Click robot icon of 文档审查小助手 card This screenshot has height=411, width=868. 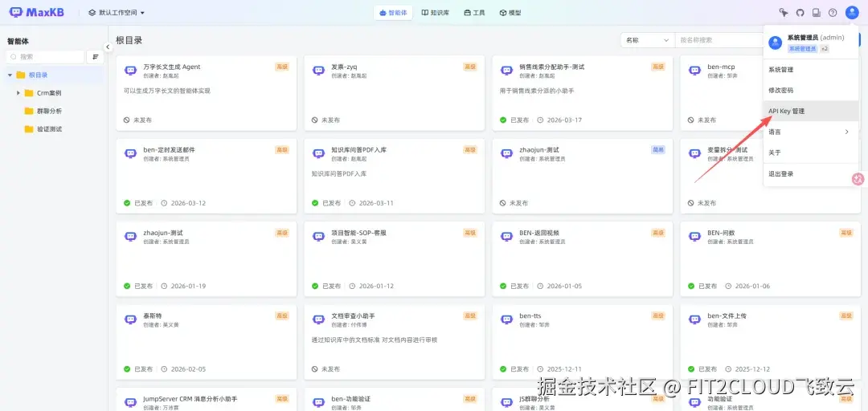click(x=318, y=319)
